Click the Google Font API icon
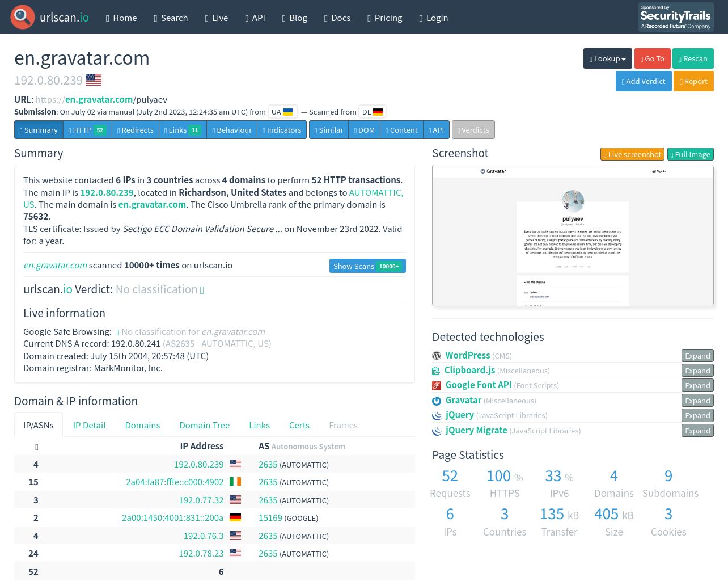Screen dimensions: 728x581 437,386
